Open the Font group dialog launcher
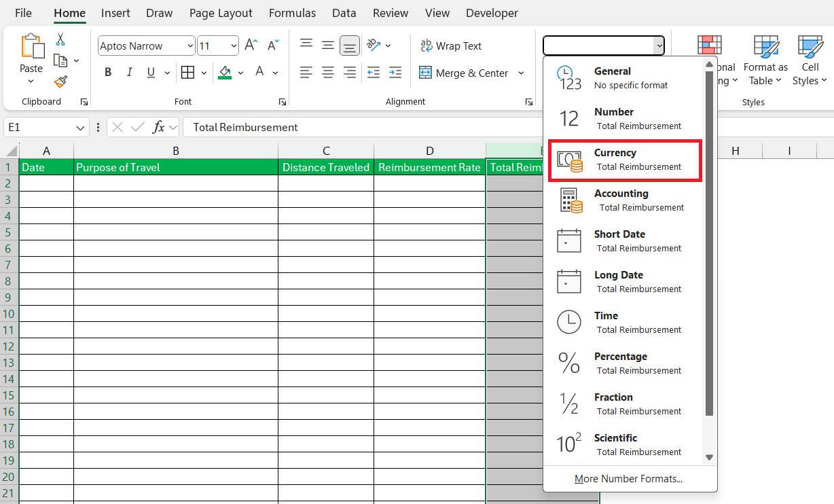 (283, 102)
